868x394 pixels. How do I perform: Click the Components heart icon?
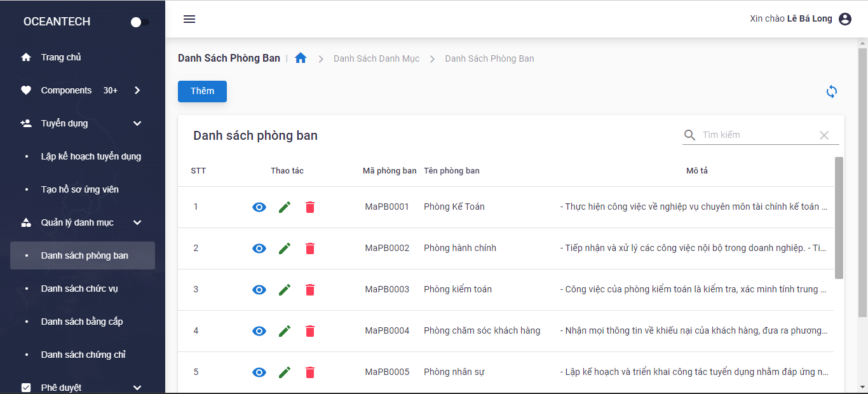pos(26,90)
